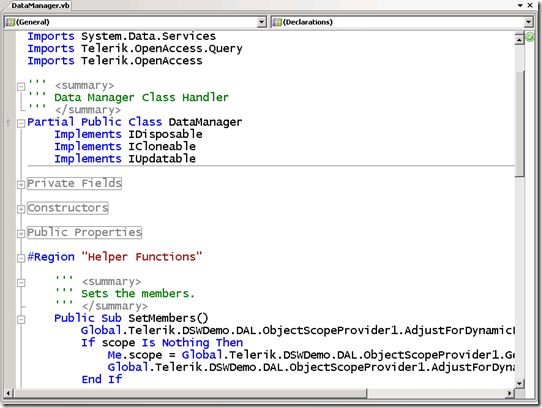Click System.Data.Services in the first Imports line
Image resolution: width=542 pixels, height=408 pixels.
(148, 36)
